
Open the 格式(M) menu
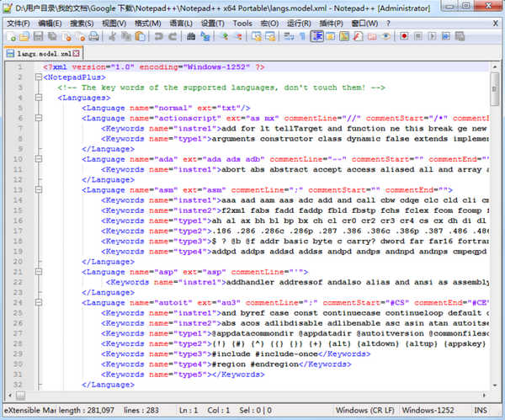point(147,24)
